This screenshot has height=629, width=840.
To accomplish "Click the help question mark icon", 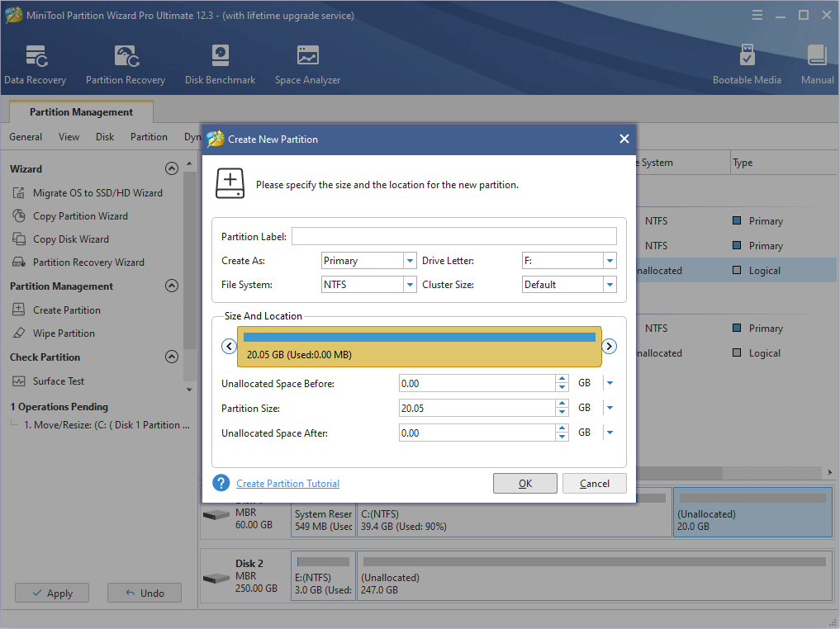I will click(x=221, y=483).
